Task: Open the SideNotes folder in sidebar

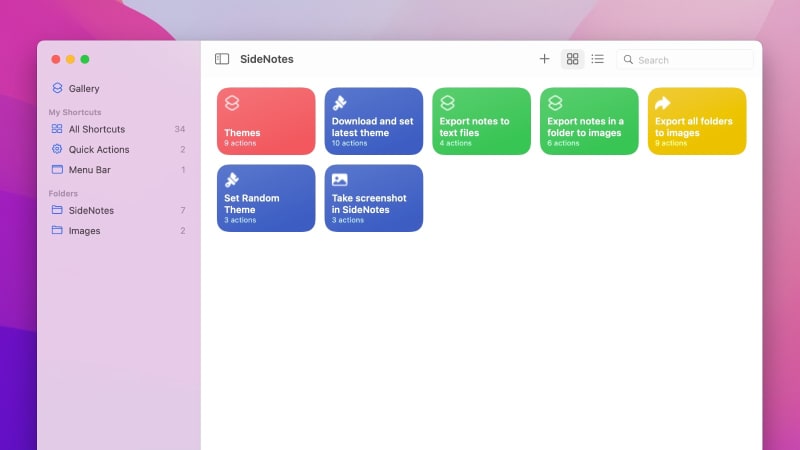Action: tap(118, 210)
